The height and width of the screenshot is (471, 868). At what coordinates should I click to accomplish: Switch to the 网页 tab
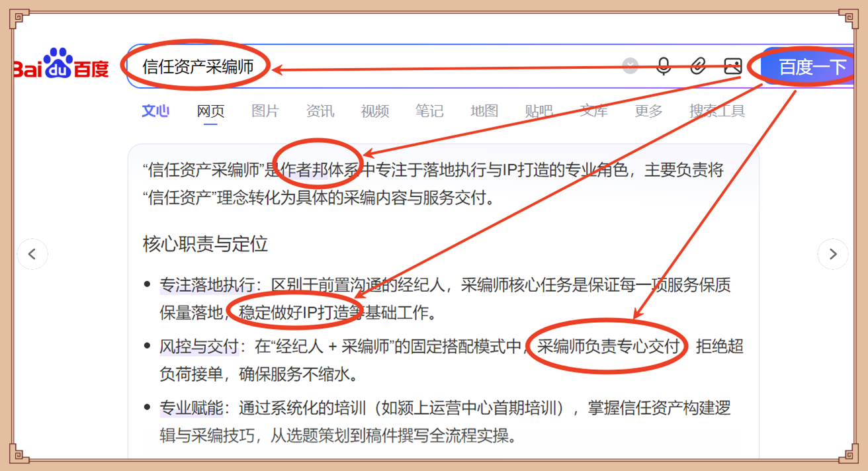(210, 111)
